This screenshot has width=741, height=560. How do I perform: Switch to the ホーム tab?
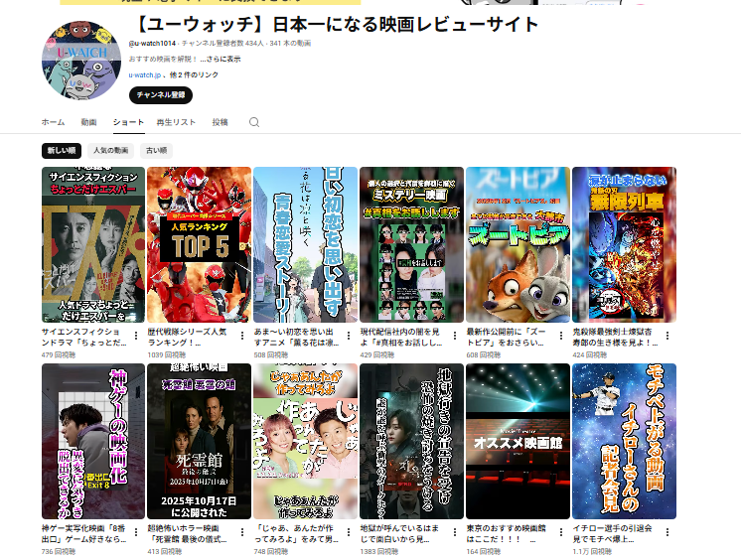point(53,122)
